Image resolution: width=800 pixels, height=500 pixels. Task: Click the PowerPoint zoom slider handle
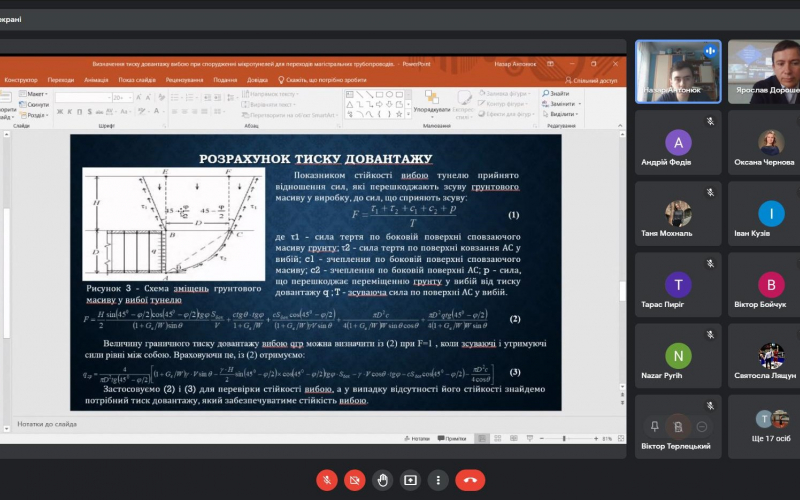coord(564,438)
